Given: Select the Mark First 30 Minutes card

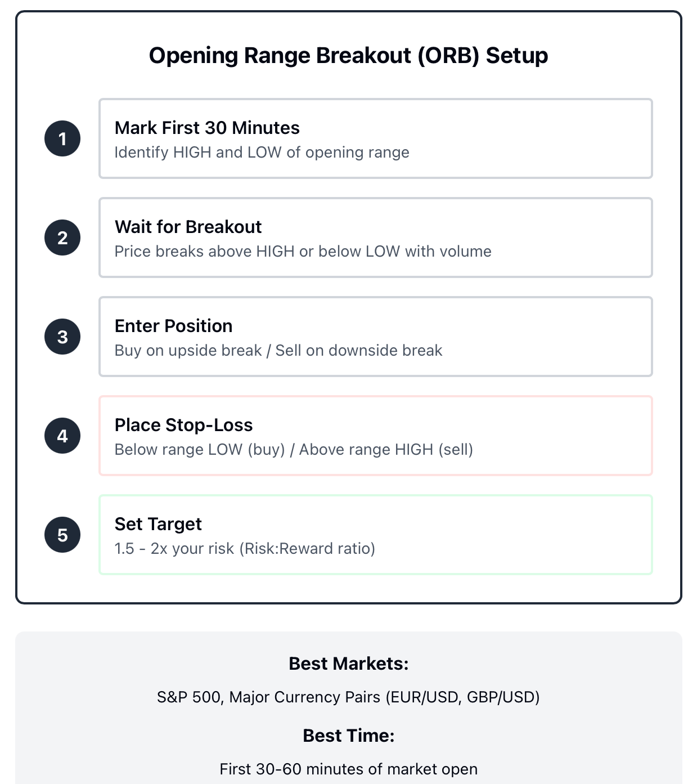Looking at the screenshot, I should coord(376,138).
